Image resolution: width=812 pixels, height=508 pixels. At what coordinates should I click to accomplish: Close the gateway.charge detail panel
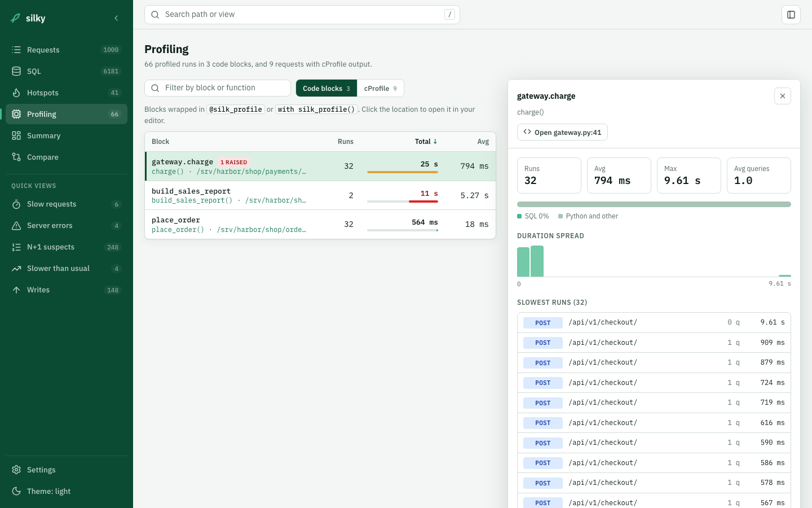point(783,96)
